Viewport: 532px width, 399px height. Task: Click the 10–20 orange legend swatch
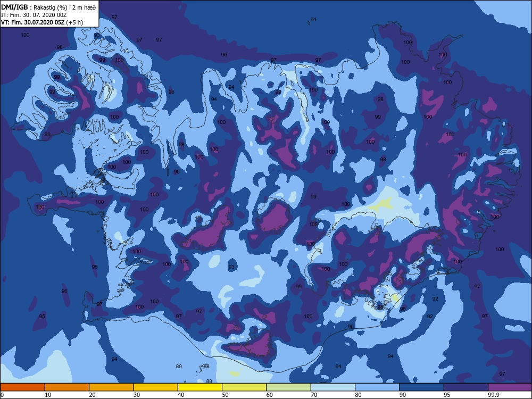click(67, 387)
